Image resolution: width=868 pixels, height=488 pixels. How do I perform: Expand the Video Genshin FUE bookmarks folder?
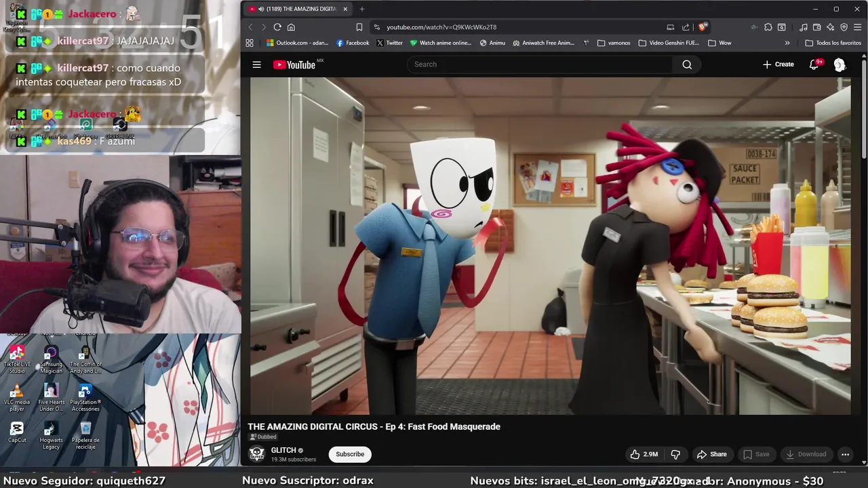click(668, 43)
